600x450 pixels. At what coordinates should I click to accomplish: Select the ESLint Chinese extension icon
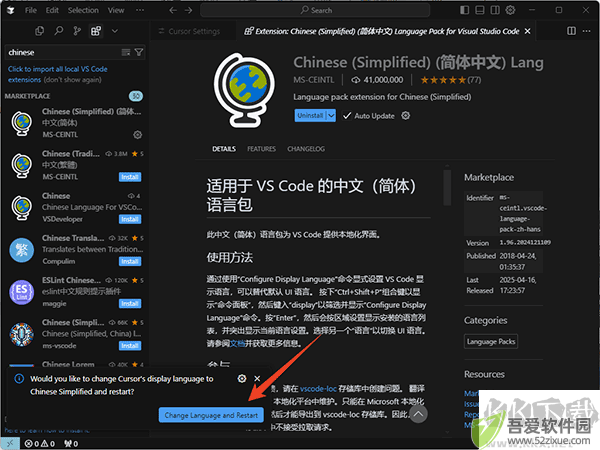coord(21,292)
